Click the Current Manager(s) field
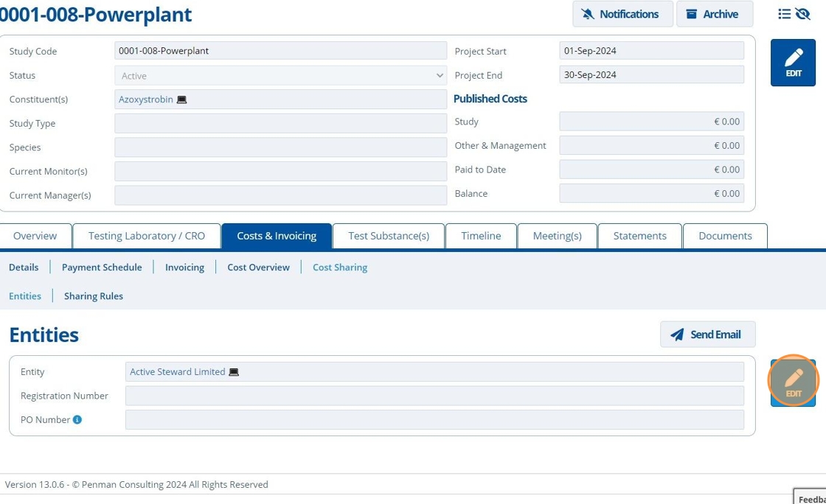The width and height of the screenshot is (826, 504). (281, 196)
